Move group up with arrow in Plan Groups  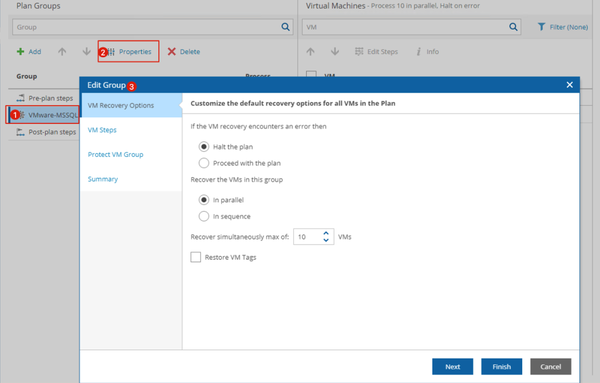pos(62,52)
